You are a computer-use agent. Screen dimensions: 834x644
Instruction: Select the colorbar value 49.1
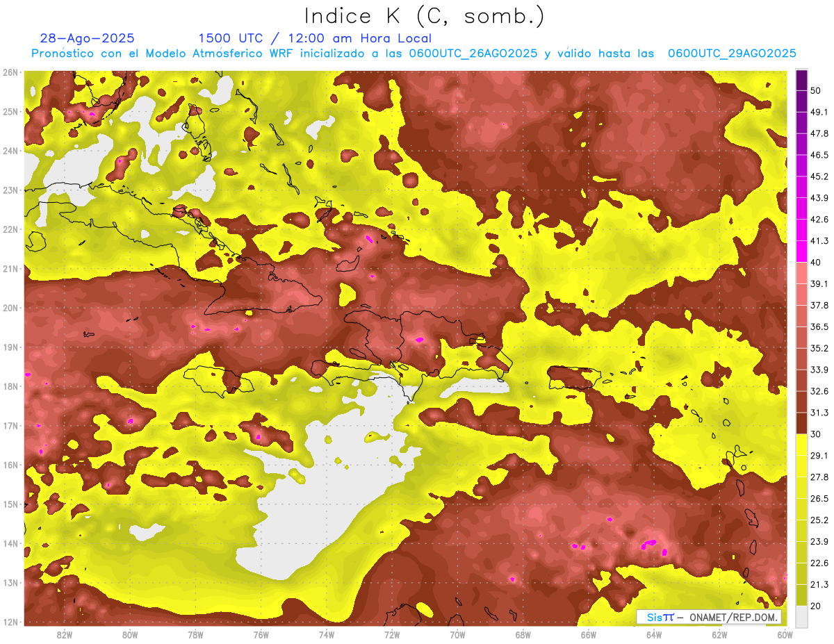819,112
